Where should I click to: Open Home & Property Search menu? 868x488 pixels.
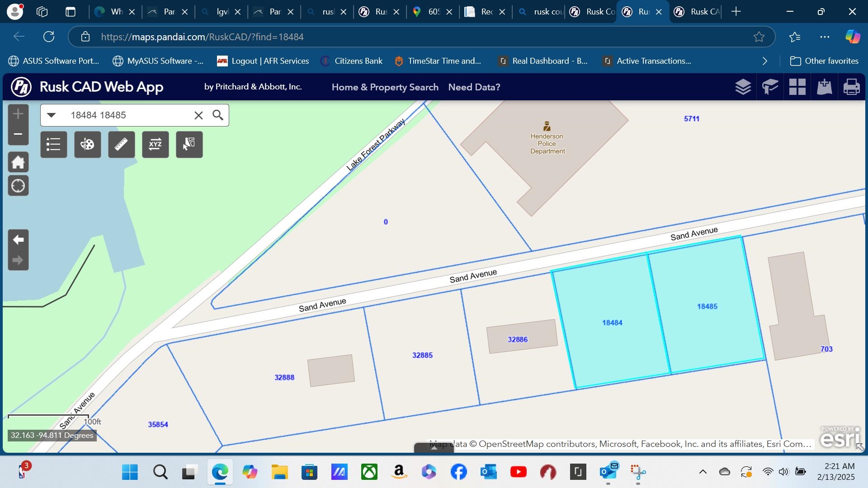click(x=385, y=87)
